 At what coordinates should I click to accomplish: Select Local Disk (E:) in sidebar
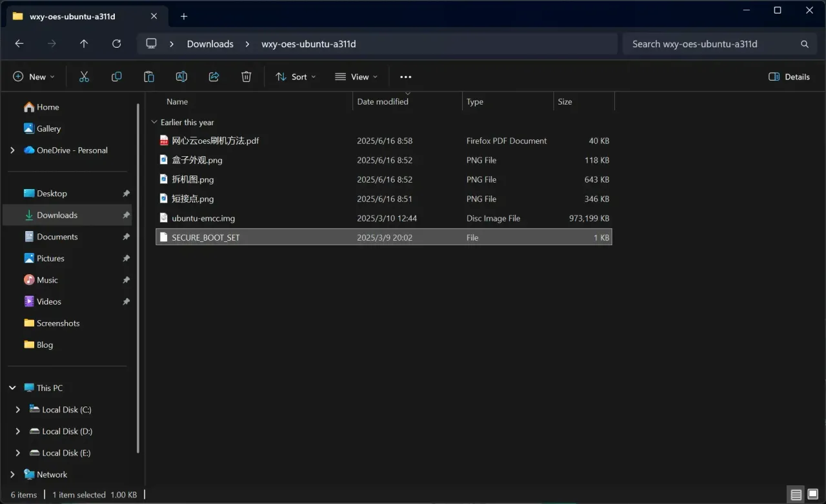(67, 453)
